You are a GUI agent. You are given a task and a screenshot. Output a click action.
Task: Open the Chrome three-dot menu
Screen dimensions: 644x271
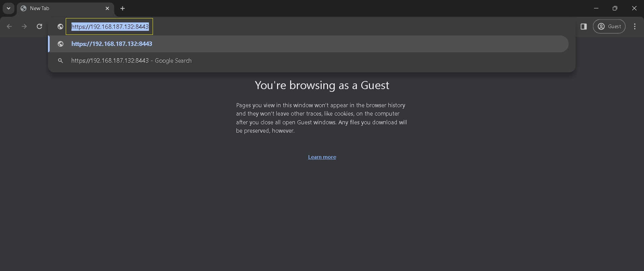tap(635, 26)
